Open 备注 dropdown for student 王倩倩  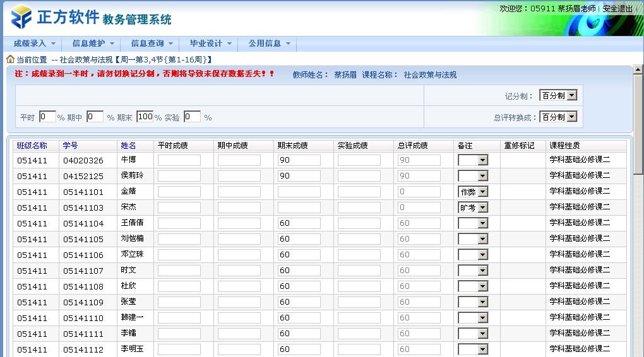point(473,223)
